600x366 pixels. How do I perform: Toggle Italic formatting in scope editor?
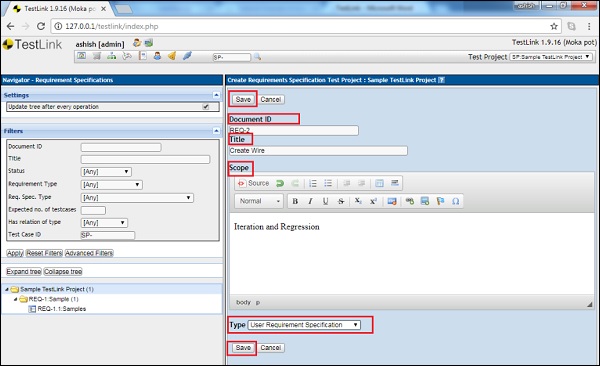pos(310,201)
